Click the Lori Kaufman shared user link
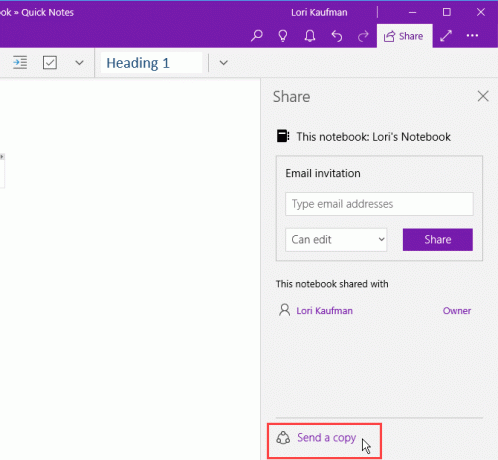The image size is (498, 460). coord(324,311)
